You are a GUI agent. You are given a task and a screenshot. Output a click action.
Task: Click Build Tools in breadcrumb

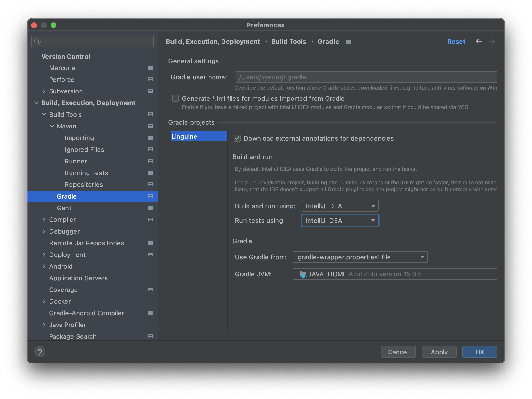(x=289, y=42)
